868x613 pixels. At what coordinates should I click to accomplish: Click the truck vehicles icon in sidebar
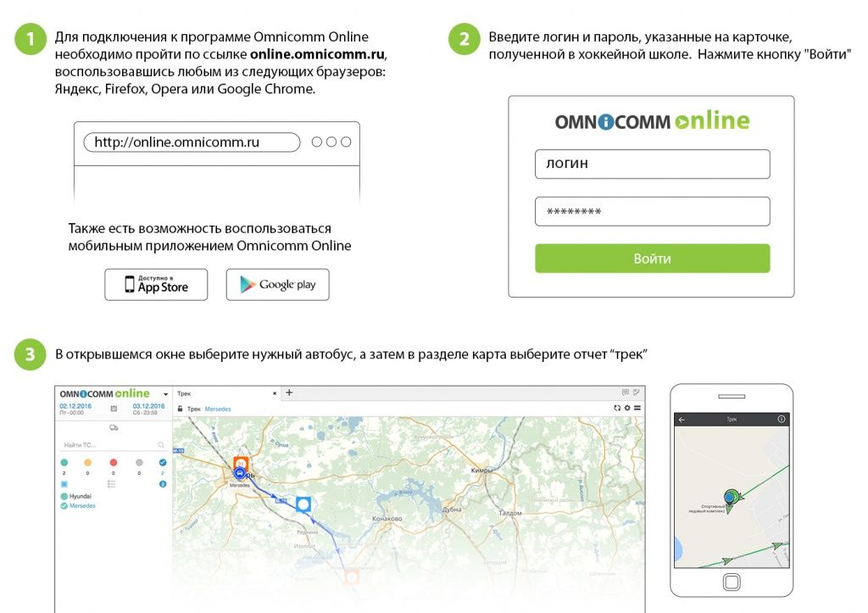(114, 427)
